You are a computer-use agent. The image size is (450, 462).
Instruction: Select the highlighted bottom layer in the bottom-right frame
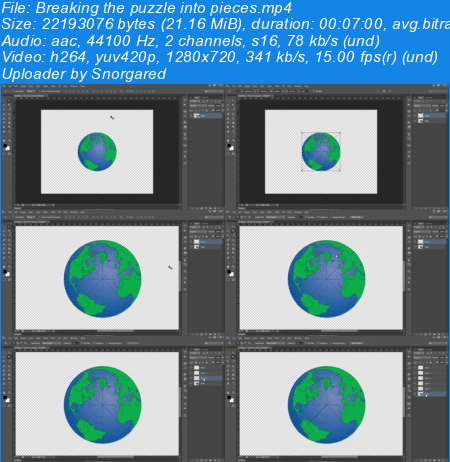coord(430,394)
